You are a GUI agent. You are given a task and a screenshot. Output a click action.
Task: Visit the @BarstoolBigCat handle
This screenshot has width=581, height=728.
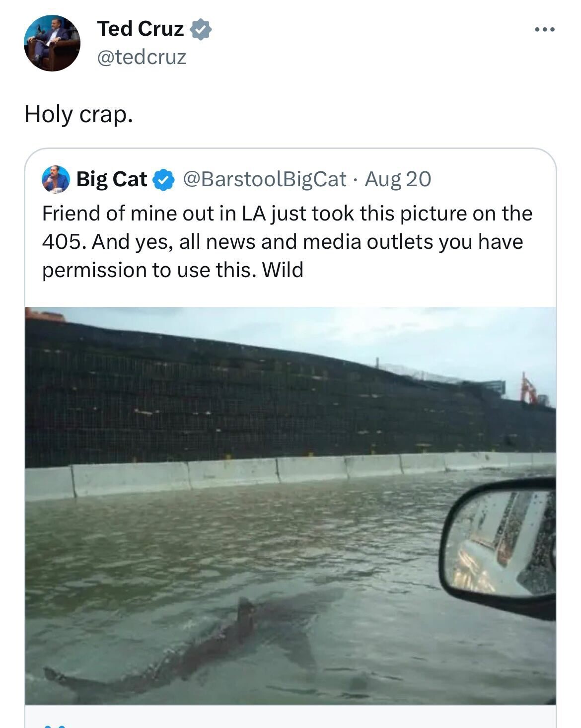[265, 179]
